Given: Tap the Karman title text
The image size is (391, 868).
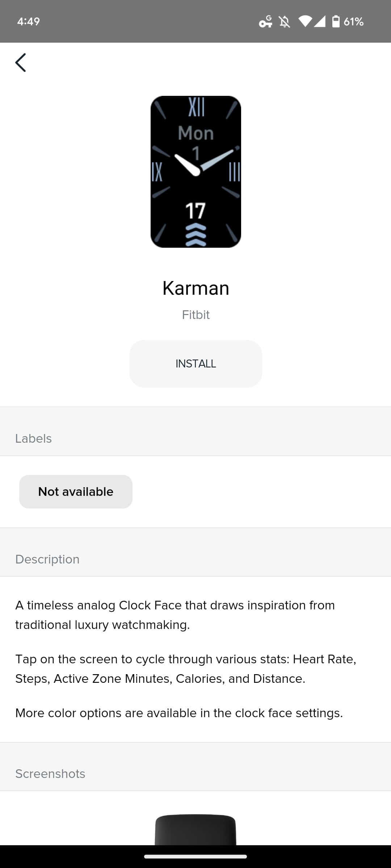Looking at the screenshot, I should point(195,288).
